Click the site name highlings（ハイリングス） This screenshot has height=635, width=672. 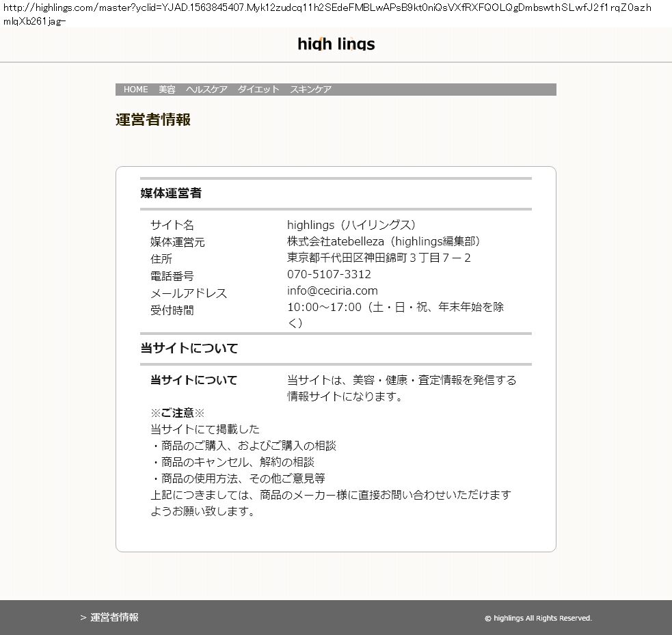pos(351,225)
